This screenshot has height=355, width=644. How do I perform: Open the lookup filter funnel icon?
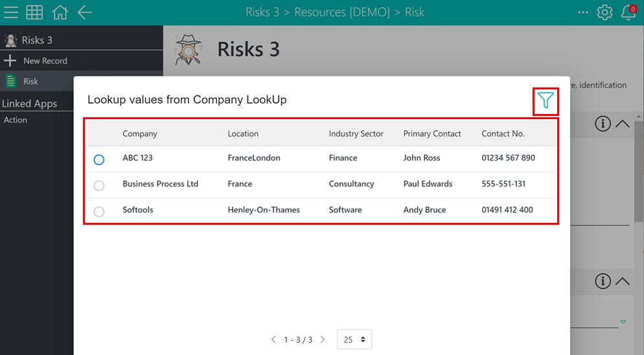[546, 100]
